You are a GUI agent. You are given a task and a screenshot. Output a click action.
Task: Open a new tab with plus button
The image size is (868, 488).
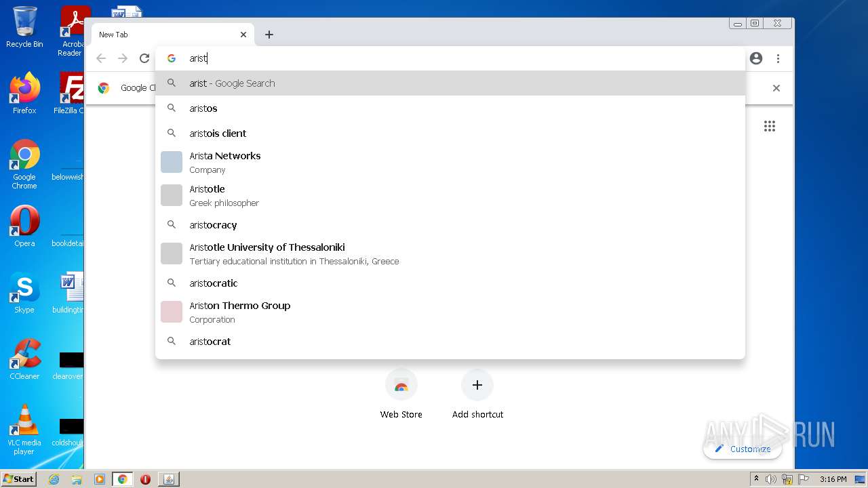click(269, 35)
